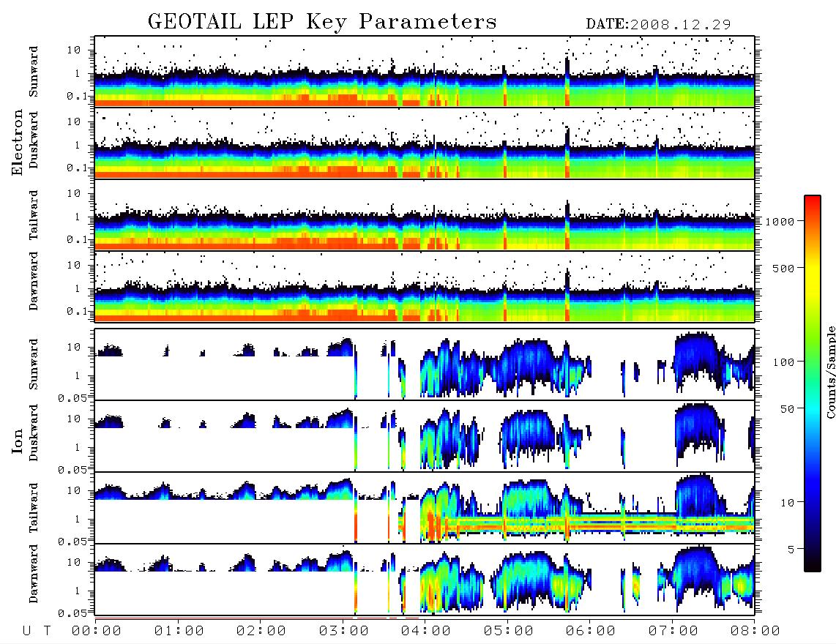This screenshot has width=836, height=644.
Task: Click the 03:00 time tick label
Action: [x=344, y=631]
